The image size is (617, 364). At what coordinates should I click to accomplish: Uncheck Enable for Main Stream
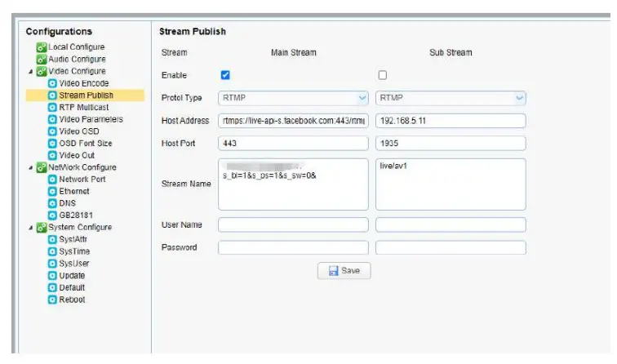pos(225,75)
